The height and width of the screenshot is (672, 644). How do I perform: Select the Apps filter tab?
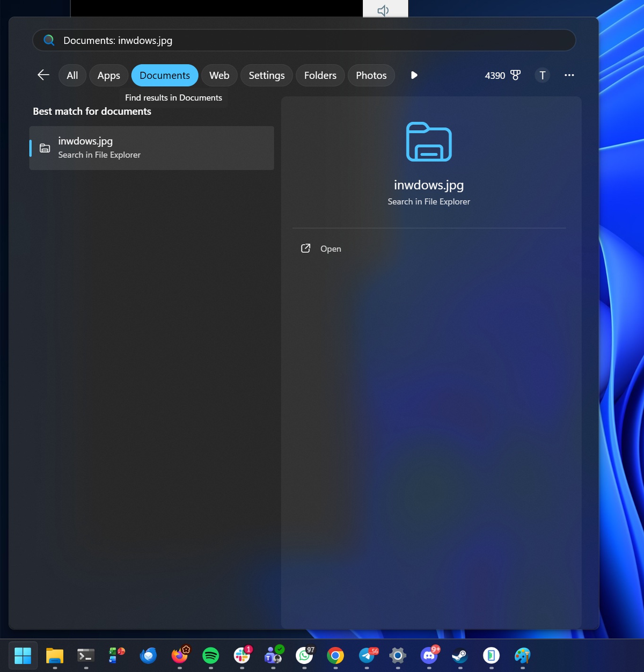[109, 75]
